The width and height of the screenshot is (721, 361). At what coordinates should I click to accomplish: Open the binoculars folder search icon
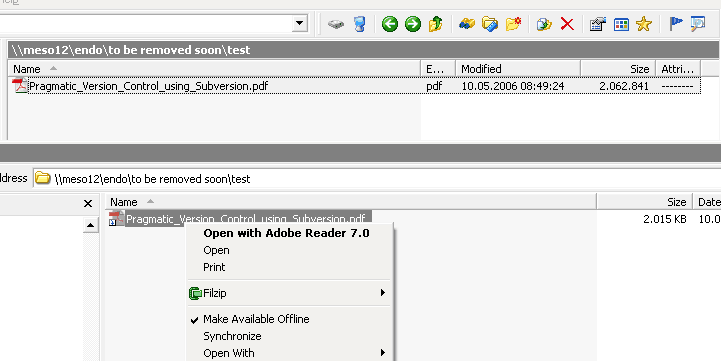pyautogui.click(x=467, y=24)
